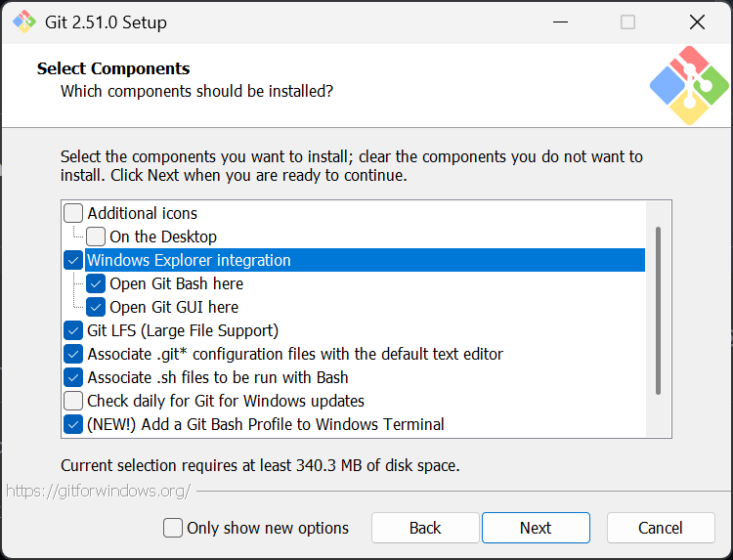Check the On the Desktop option
733x560 pixels.
coord(96,237)
